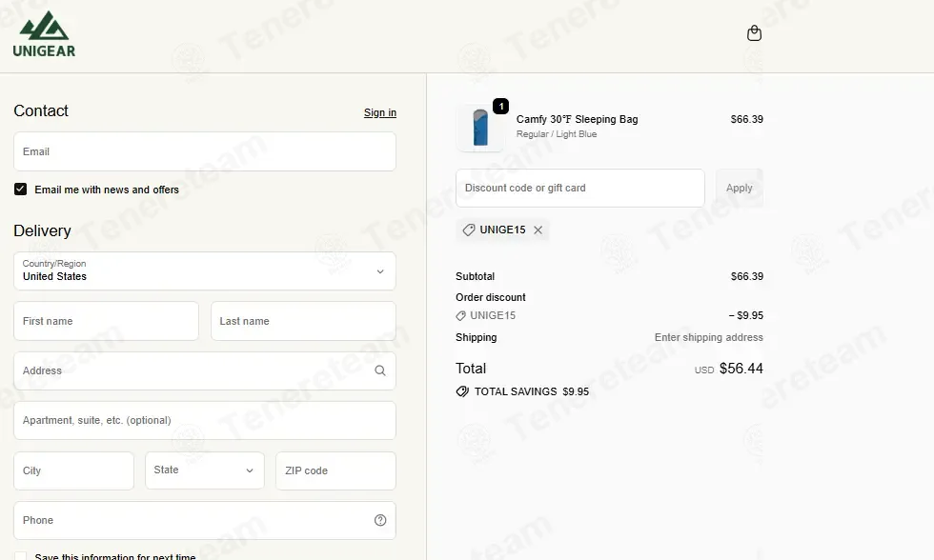Click the TOTAL SAVINGS $9.95 text
Screen dimensions: 934x560
click(x=532, y=391)
